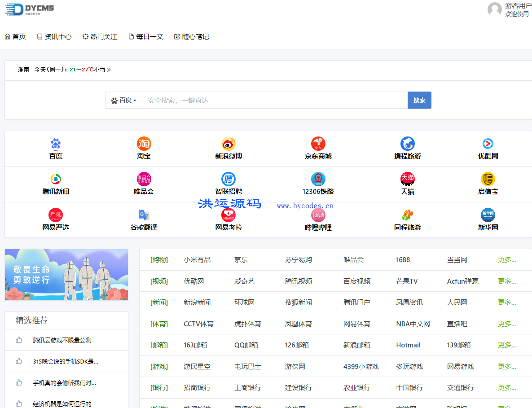Show more links in 购物 row
The height and width of the screenshot is (408, 532).
click(506, 260)
